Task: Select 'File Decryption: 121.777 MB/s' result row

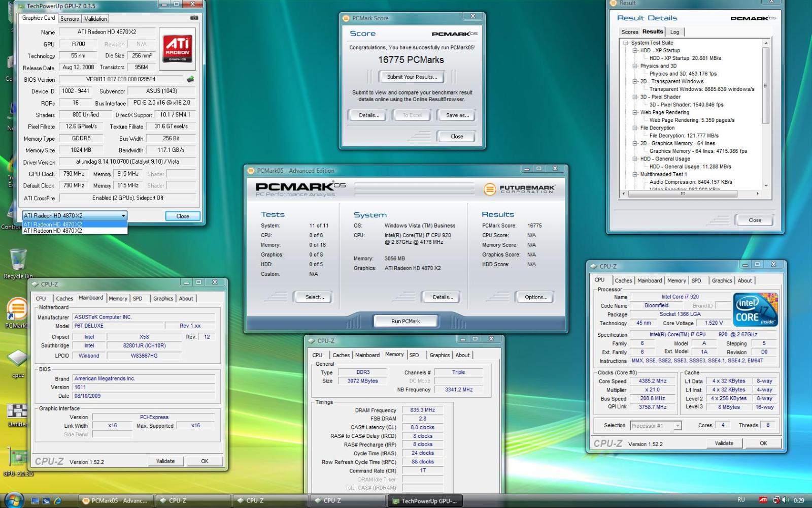Action: click(684, 136)
